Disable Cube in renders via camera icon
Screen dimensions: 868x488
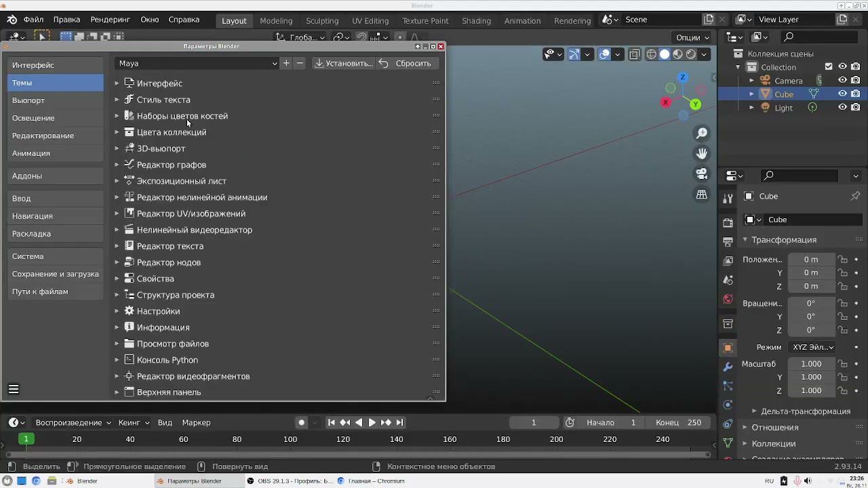(x=856, y=94)
